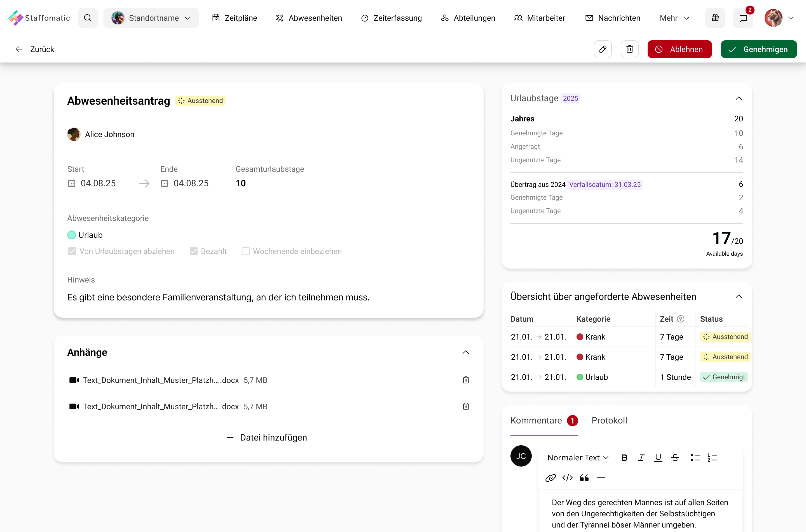Viewport: 806px width, 532px height.
Task: Delete the absence request via trash icon
Action: click(x=629, y=49)
